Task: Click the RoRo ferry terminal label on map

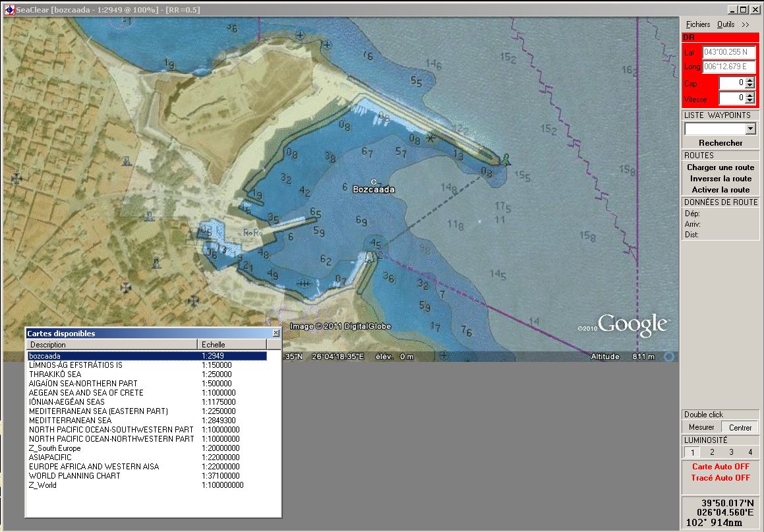Action: tap(253, 233)
